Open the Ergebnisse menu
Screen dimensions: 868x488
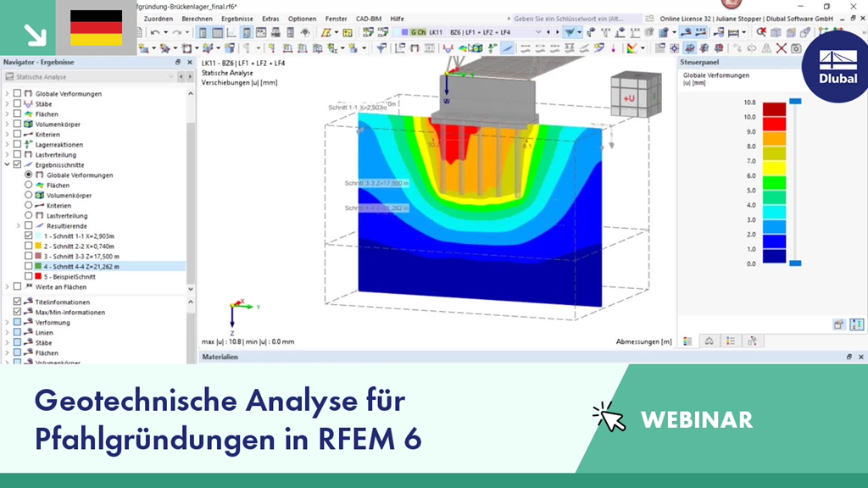tap(237, 19)
